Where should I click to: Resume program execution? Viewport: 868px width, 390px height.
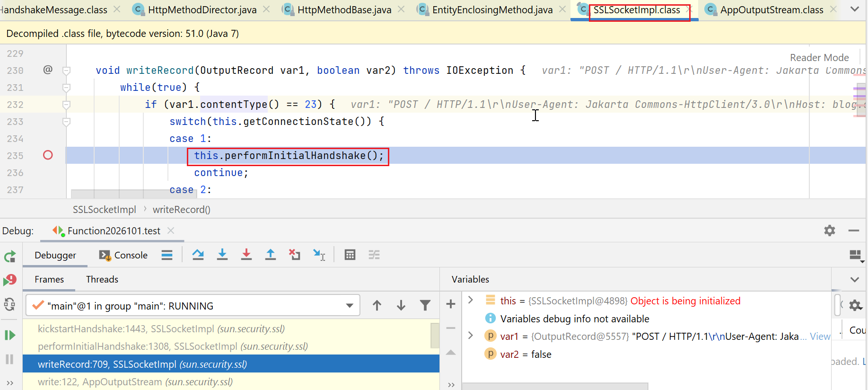pos(10,336)
